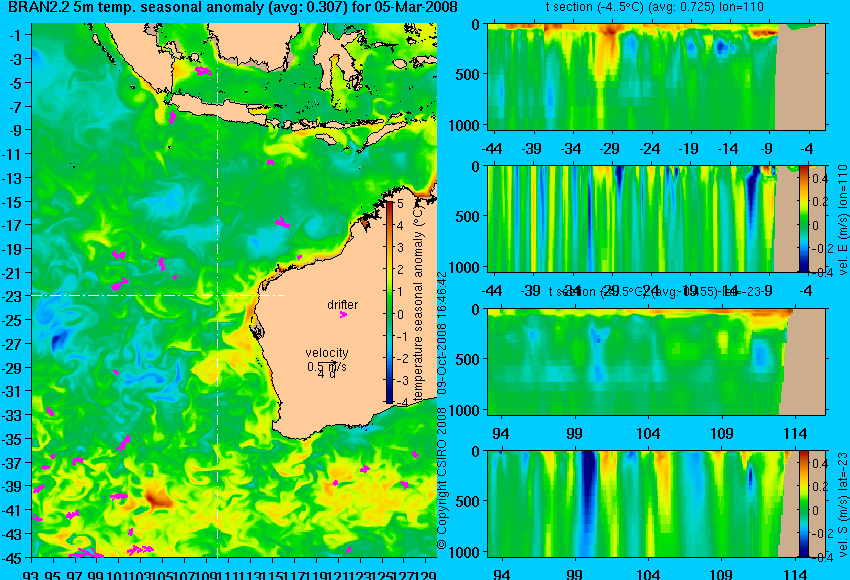Click the "114" tick under the lat=-23 temperature section

point(795,433)
